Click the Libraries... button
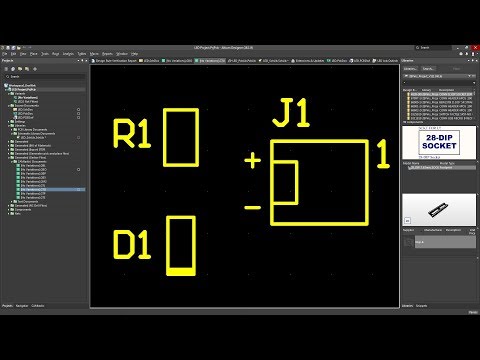This screenshot has width=480, height=360. coord(410,69)
